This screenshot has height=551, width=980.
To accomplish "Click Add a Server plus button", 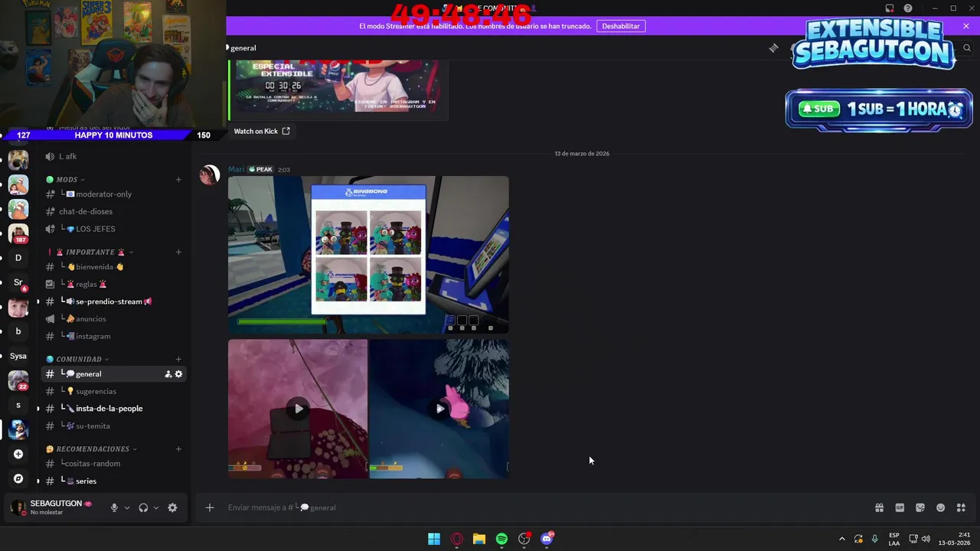I will click(x=18, y=454).
